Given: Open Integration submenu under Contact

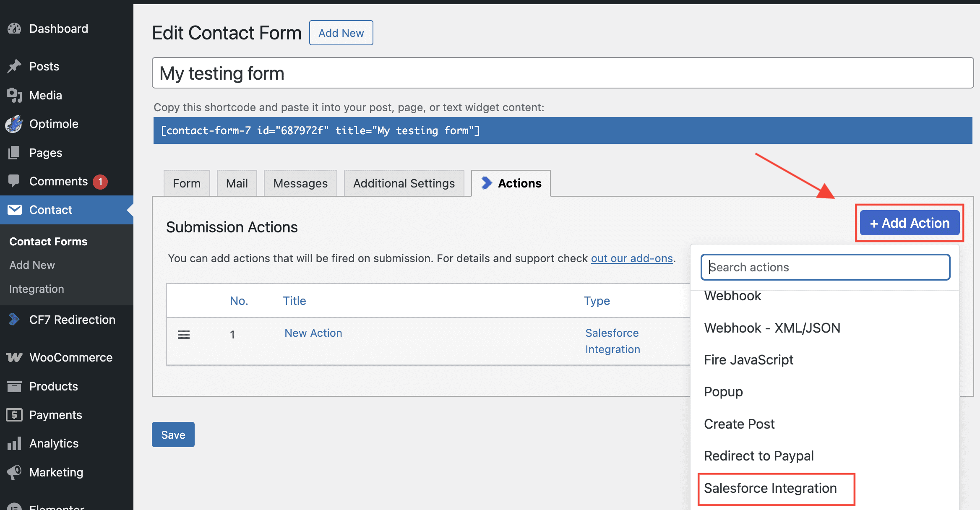Looking at the screenshot, I should click(36, 289).
